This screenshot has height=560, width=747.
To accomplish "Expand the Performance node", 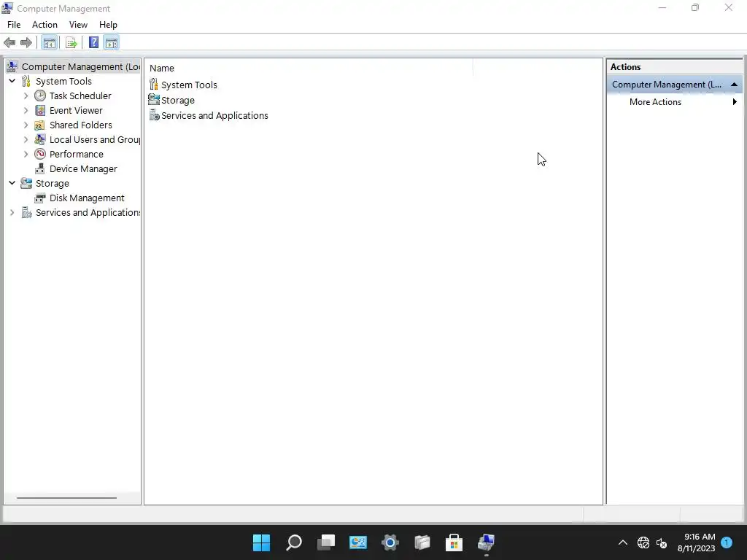I will click(x=26, y=155).
